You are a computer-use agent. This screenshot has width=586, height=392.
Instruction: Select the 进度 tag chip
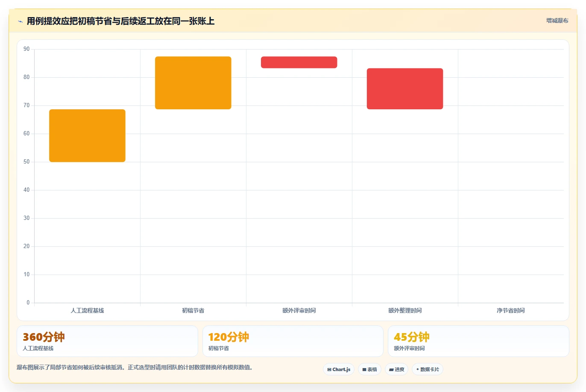(x=397, y=369)
